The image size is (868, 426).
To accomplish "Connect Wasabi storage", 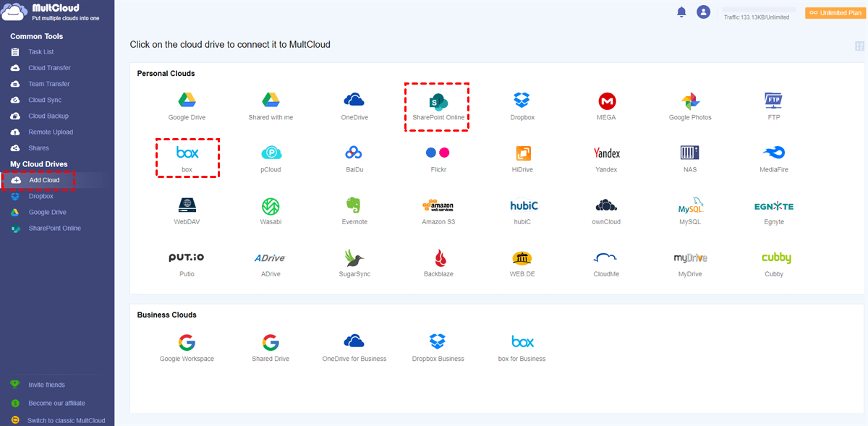I will pyautogui.click(x=271, y=210).
